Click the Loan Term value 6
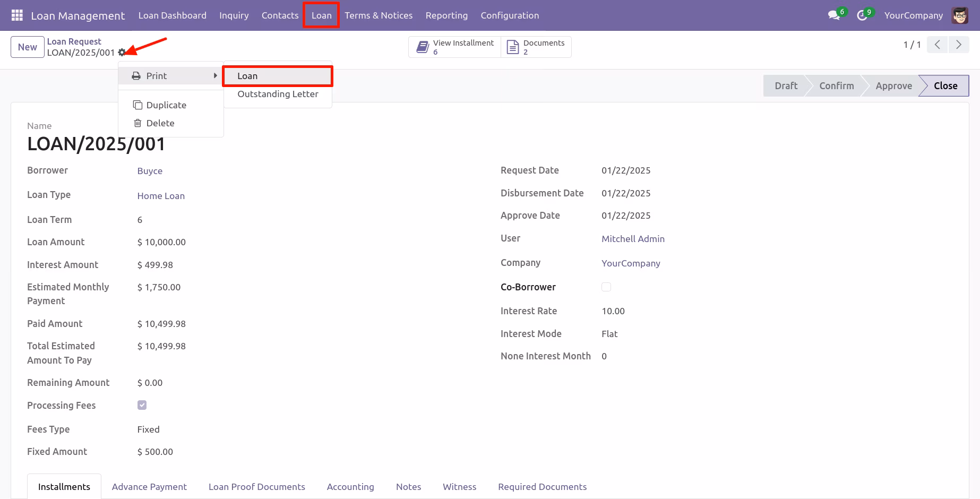The height and width of the screenshot is (499, 980). [140, 220]
